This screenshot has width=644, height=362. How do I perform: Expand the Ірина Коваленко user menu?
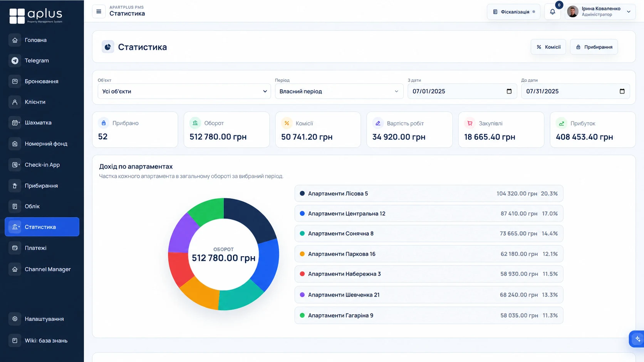coord(600,12)
